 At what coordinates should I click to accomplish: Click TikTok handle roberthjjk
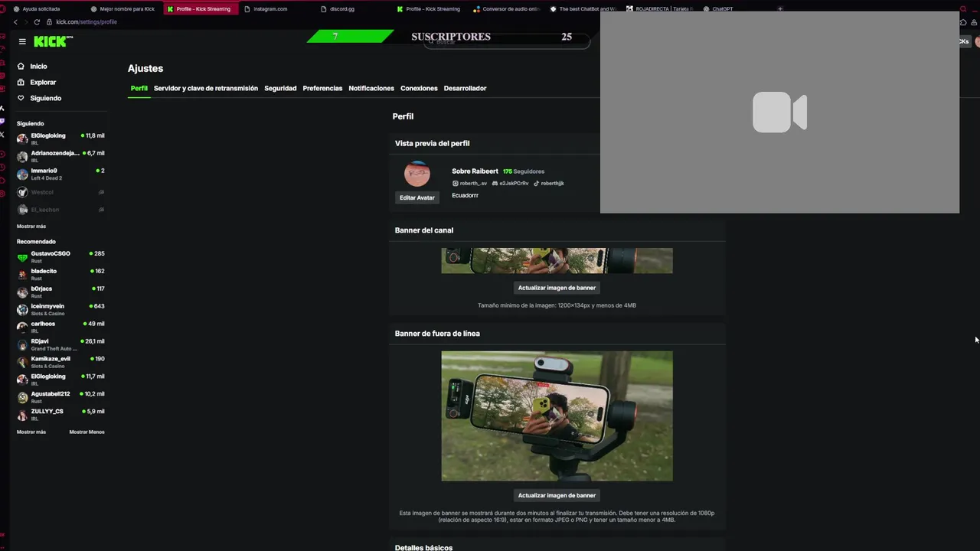point(548,184)
